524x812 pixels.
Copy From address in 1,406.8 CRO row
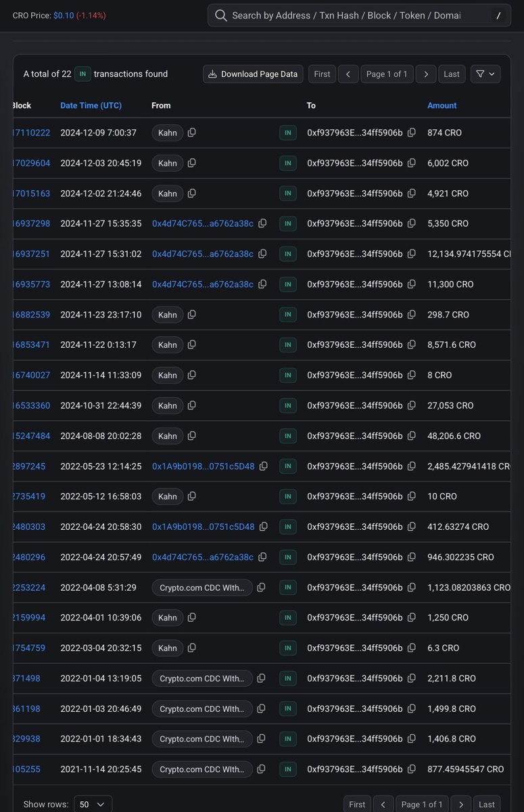[x=262, y=739]
